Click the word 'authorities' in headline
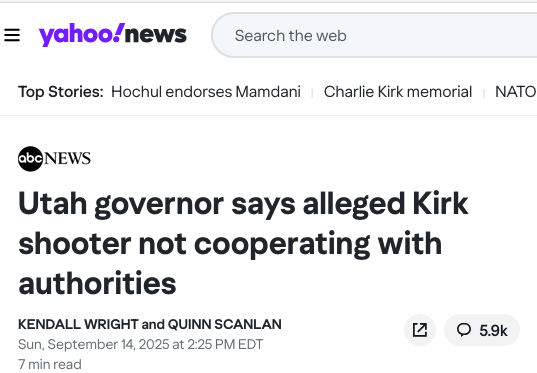 point(97,284)
